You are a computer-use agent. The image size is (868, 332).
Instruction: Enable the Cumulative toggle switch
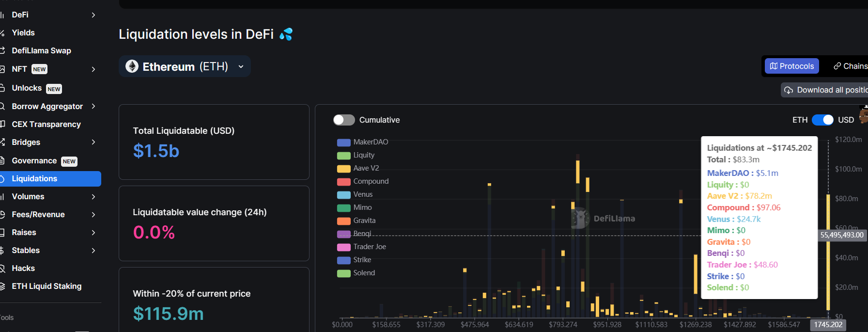click(344, 120)
